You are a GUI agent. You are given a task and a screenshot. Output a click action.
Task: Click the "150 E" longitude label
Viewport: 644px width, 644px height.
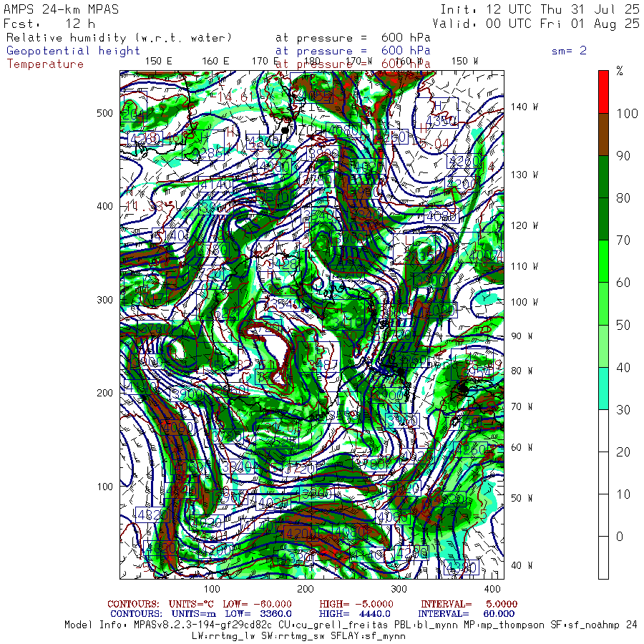(x=159, y=62)
